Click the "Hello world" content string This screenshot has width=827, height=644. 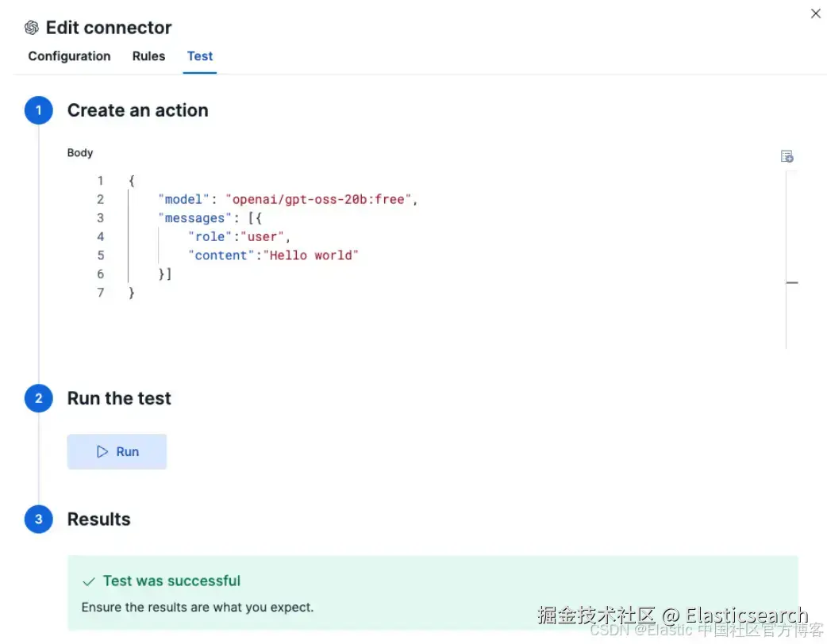(x=311, y=255)
